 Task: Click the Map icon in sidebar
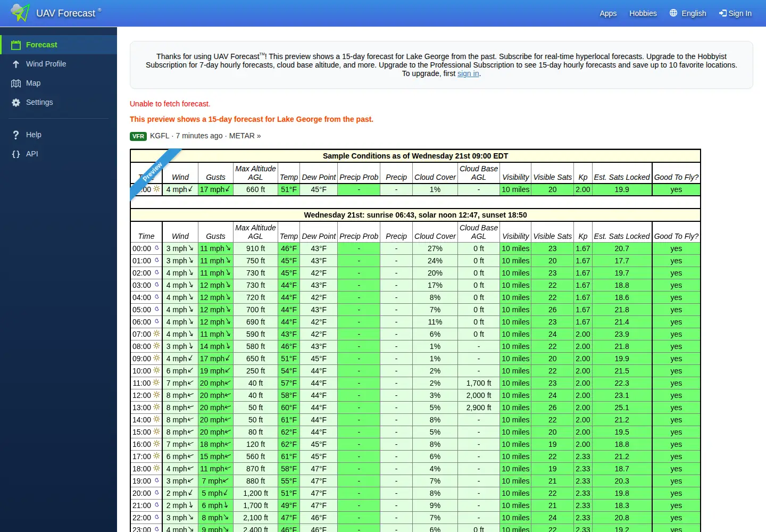point(16,83)
